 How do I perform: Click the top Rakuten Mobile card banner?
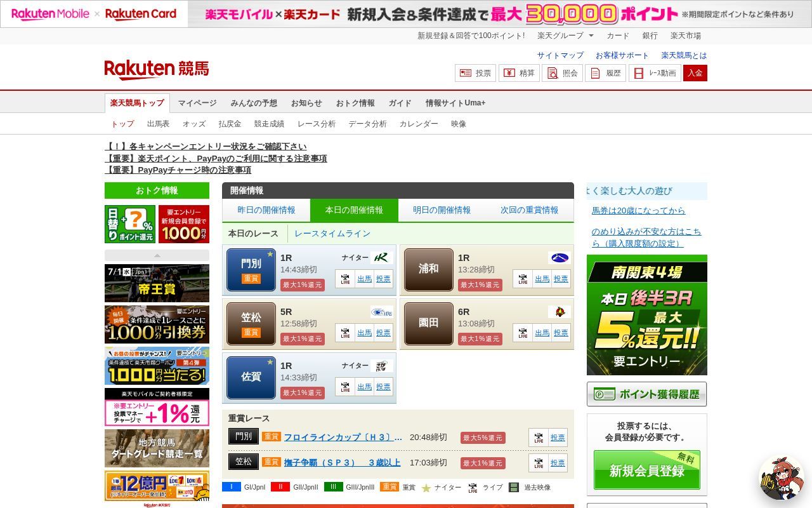coord(406,14)
